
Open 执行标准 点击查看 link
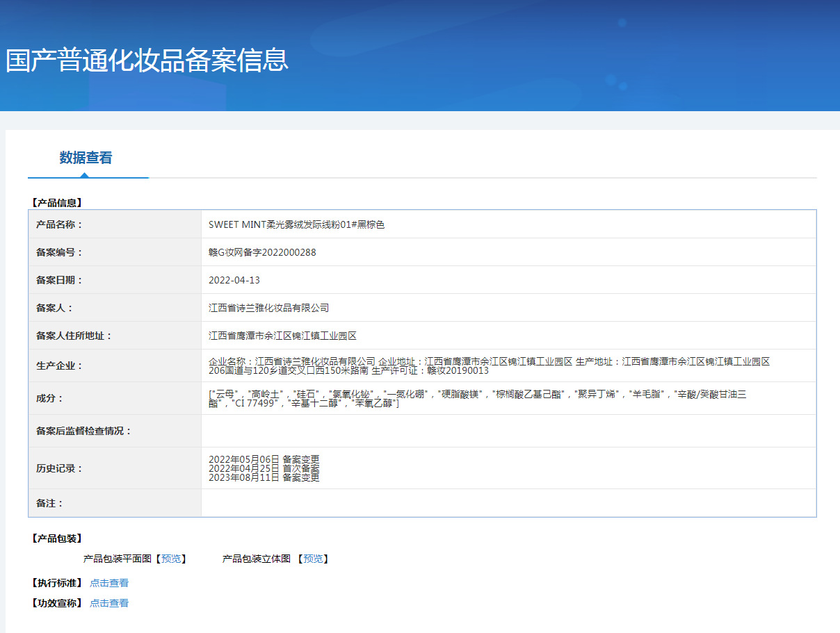109,583
